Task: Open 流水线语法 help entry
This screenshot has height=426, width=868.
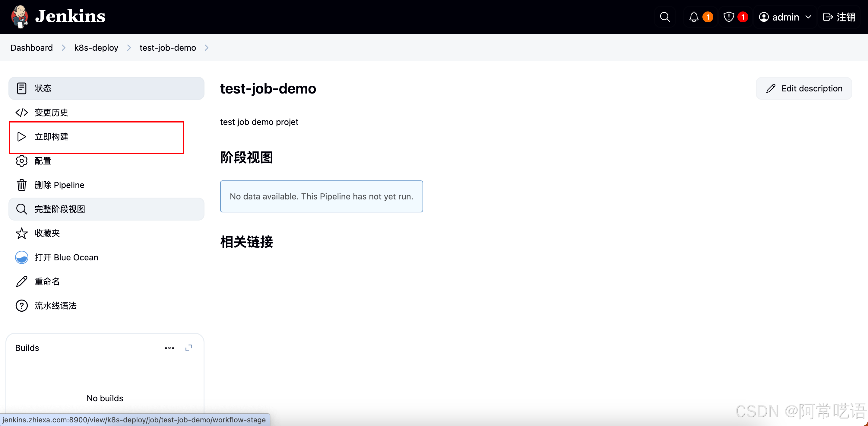Action: (x=55, y=306)
